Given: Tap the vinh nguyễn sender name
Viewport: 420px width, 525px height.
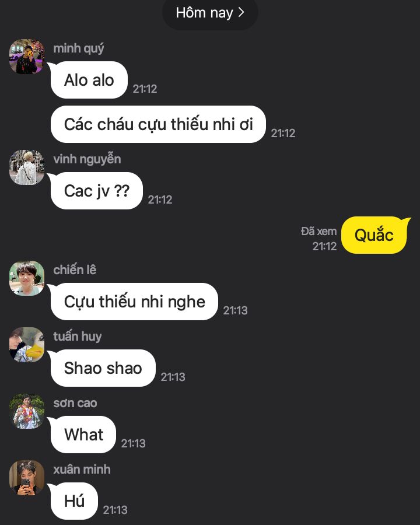Looking at the screenshot, I should point(87,159).
